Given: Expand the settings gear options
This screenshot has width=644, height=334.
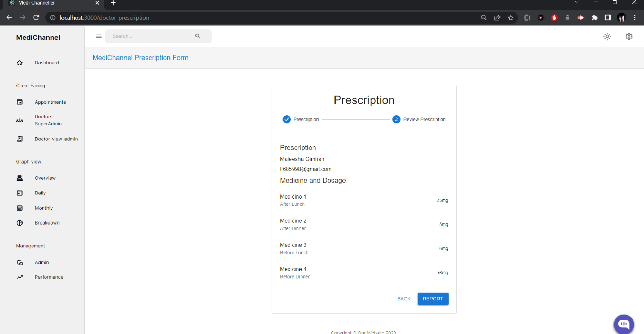Looking at the screenshot, I should point(629,36).
